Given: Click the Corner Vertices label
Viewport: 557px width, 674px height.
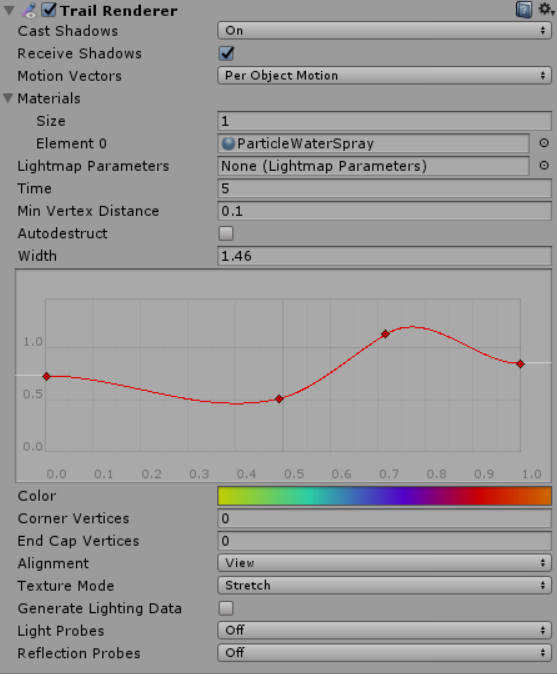Looking at the screenshot, I should (x=73, y=518).
